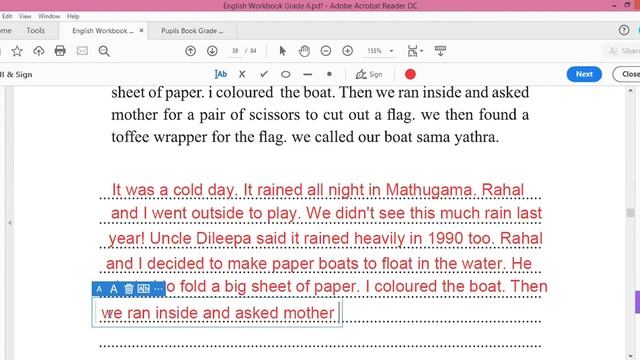The height and width of the screenshot is (360, 640).
Task: Click text "It was a cold day"
Action: (173, 190)
